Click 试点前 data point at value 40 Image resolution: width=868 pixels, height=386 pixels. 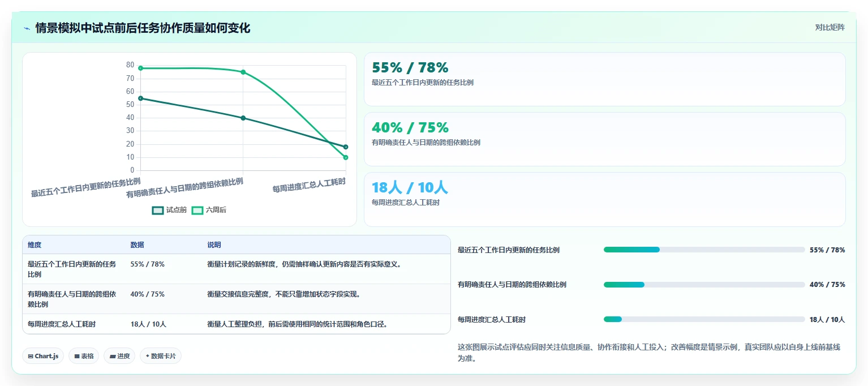point(243,118)
